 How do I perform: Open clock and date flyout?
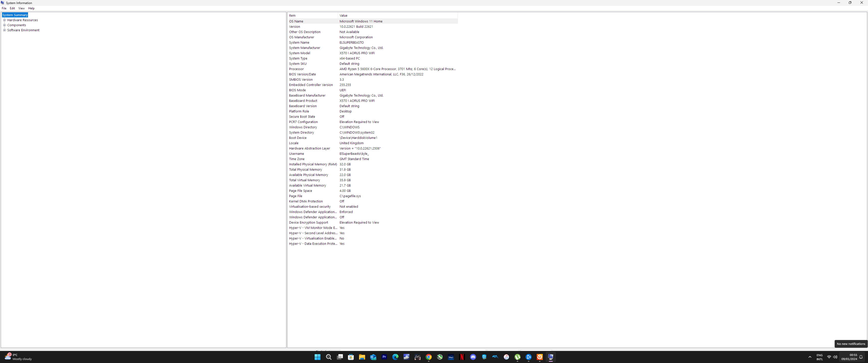(849, 357)
